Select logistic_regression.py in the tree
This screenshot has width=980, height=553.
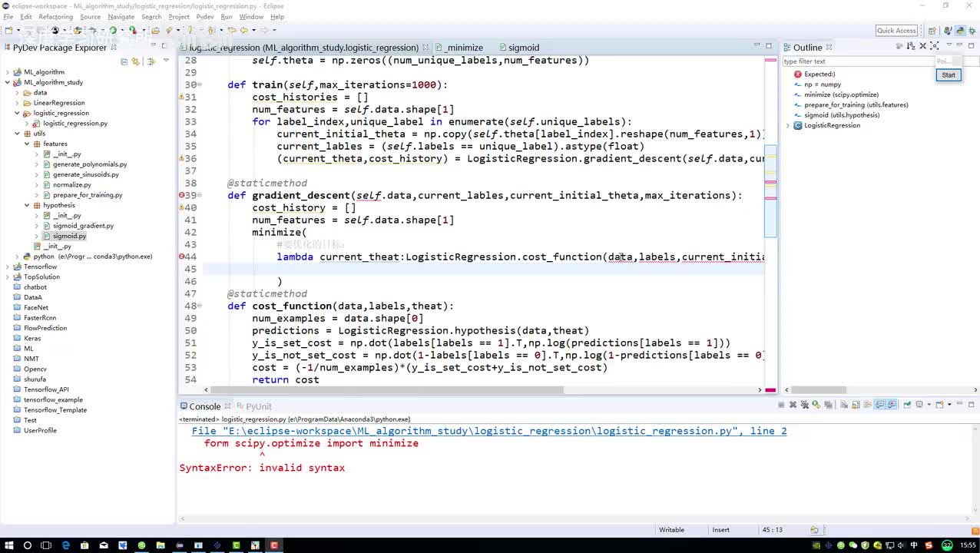pos(74,123)
